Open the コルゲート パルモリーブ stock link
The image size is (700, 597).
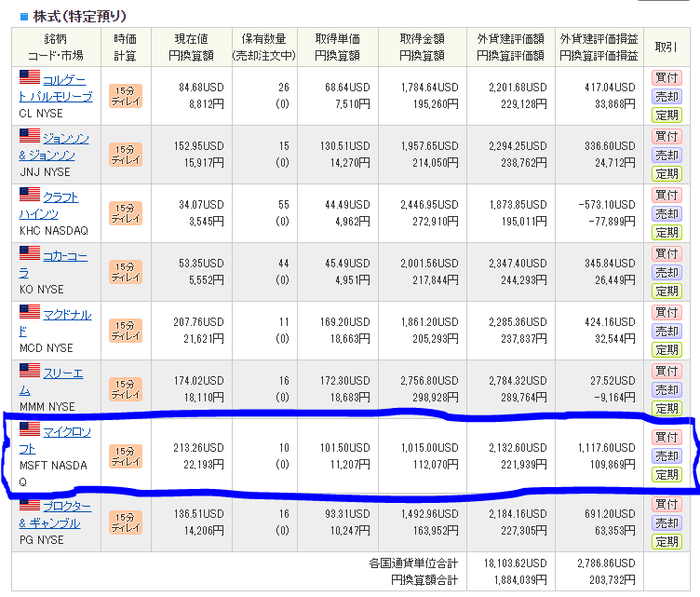point(56,87)
